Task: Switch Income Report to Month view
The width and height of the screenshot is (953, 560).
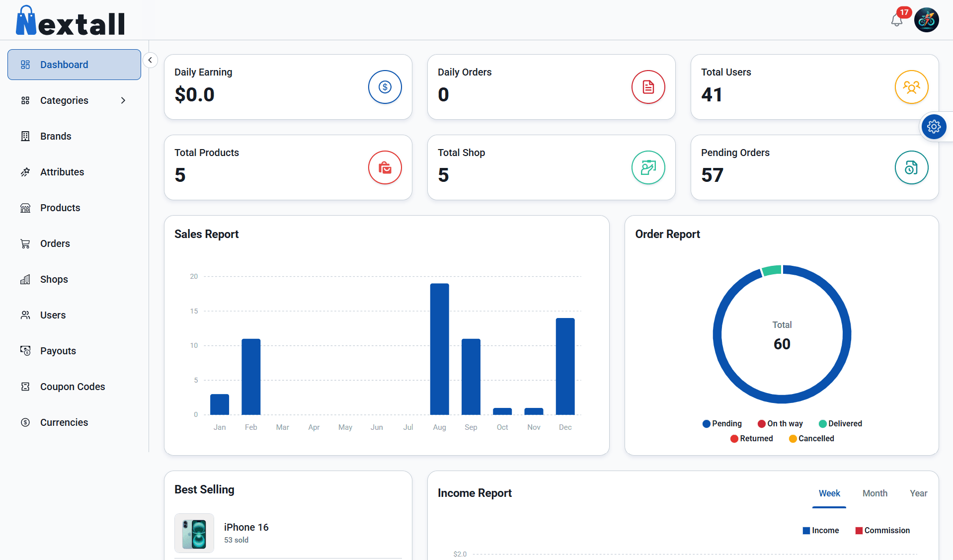Action: pos(874,493)
